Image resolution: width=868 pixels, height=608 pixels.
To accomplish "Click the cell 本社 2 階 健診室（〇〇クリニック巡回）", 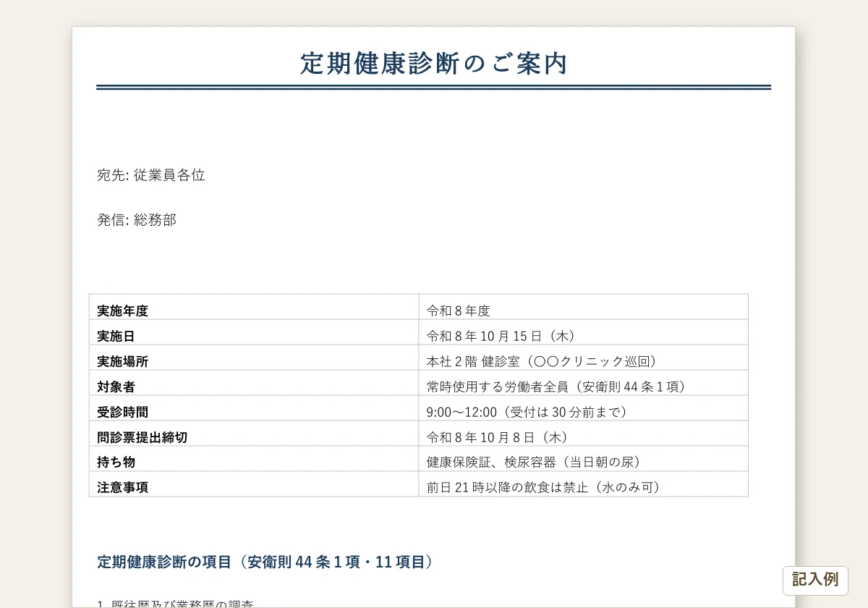I will pyautogui.click(x=583, y=358).
